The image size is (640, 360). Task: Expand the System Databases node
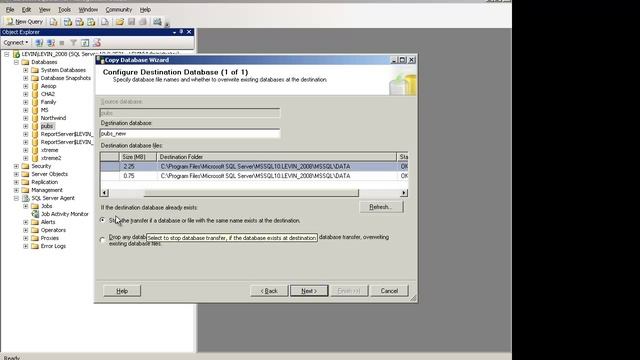pos(26,70)
